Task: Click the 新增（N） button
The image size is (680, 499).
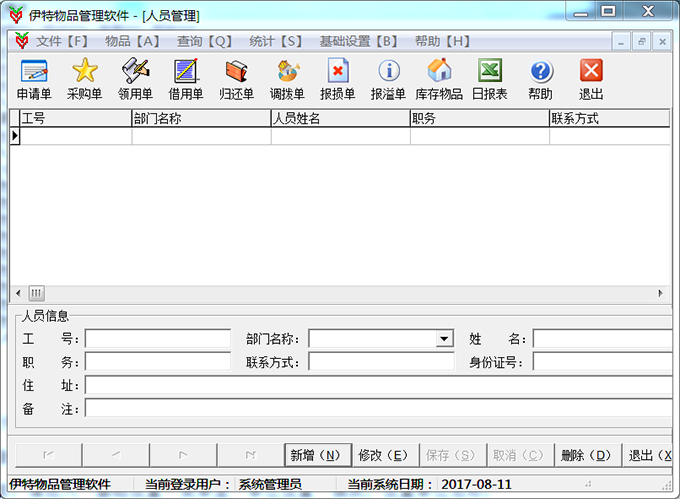Action: 317,455
